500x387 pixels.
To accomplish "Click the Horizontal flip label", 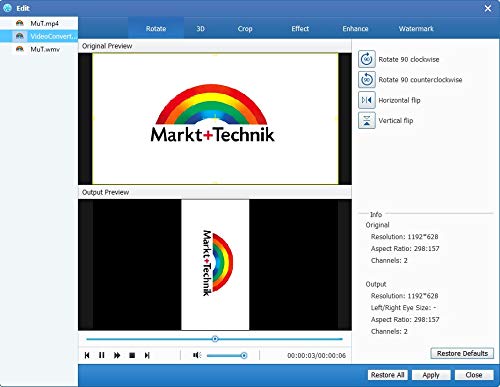I will [399, 100].
